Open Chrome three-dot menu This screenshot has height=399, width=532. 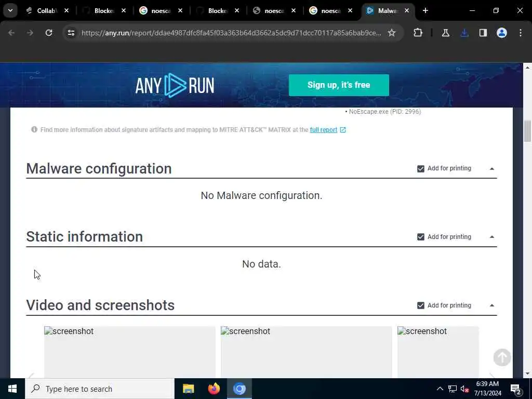[x=521, y=33]
